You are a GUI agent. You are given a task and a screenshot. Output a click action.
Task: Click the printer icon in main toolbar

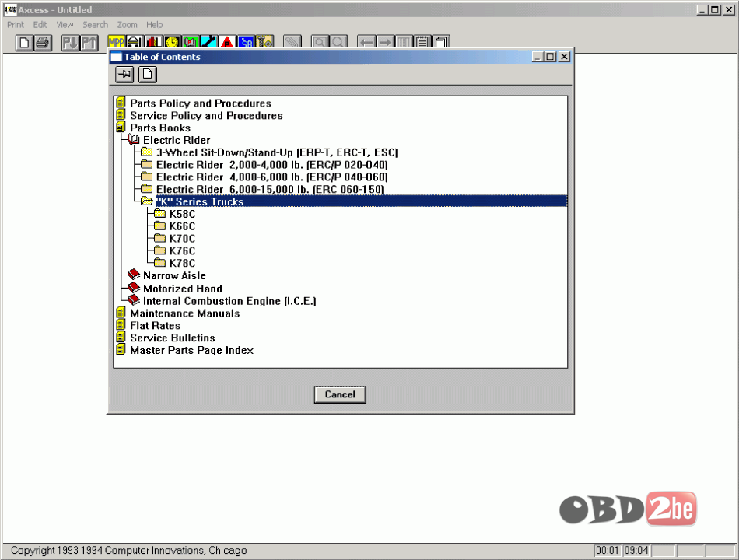[x=43, y=43]
